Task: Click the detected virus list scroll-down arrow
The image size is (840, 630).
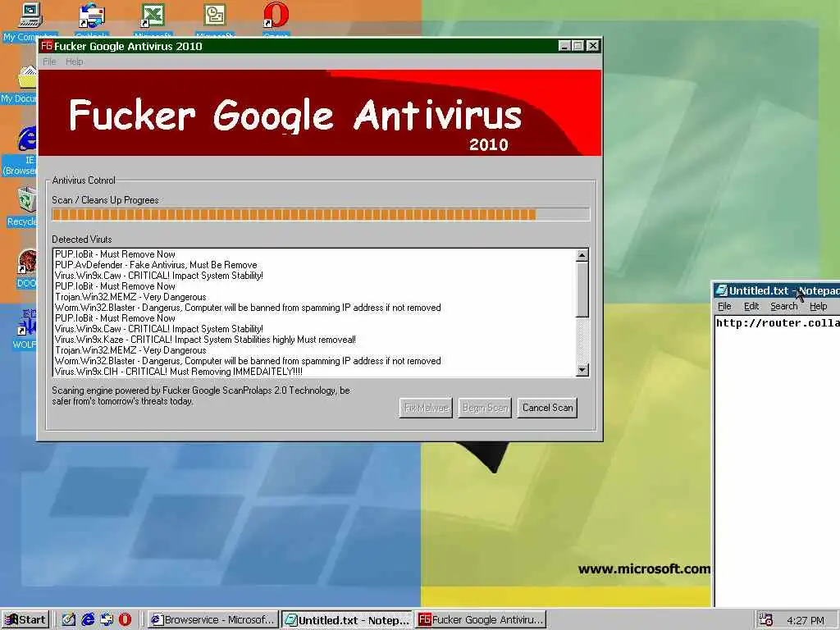Action: point(582,370)
